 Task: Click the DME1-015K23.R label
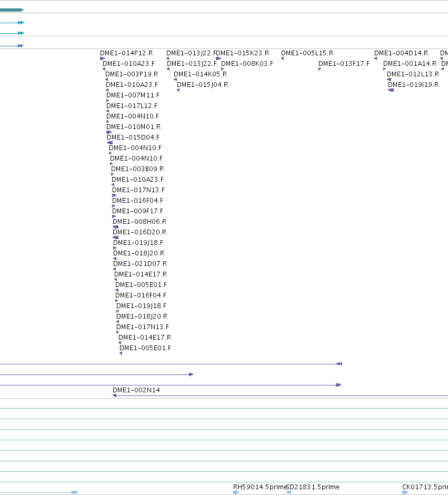(243, 53)
